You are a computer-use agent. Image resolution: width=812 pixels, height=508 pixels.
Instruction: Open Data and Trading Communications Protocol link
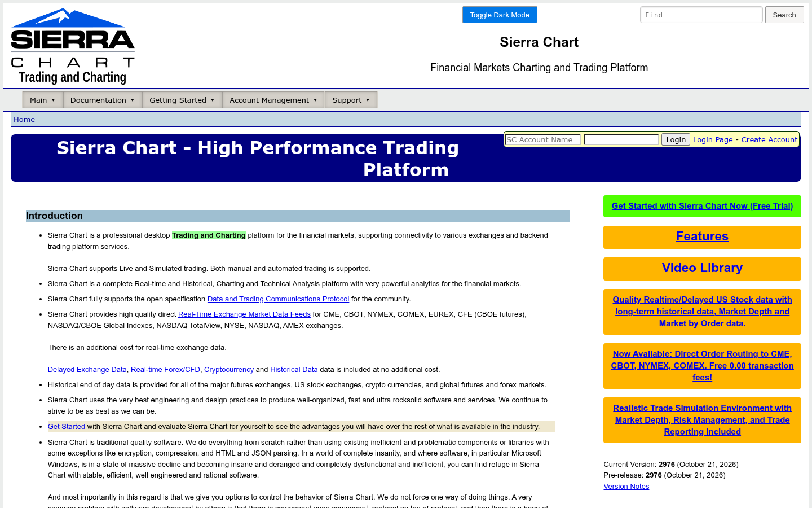pyautogui.click(x=278, y=299)
